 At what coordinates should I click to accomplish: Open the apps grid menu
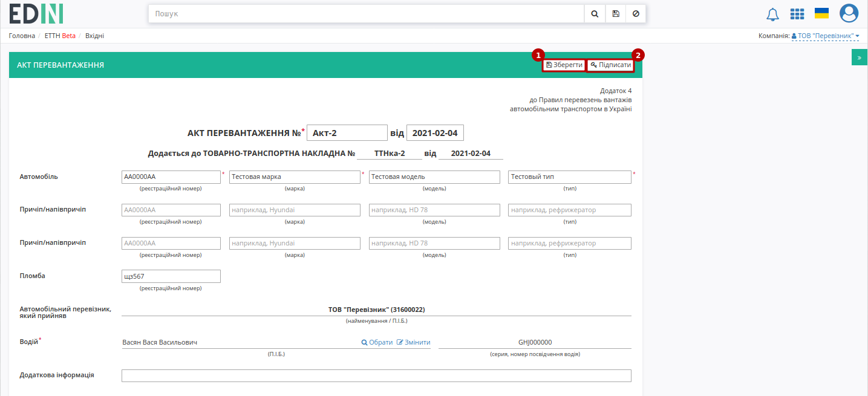click(797, 13)
